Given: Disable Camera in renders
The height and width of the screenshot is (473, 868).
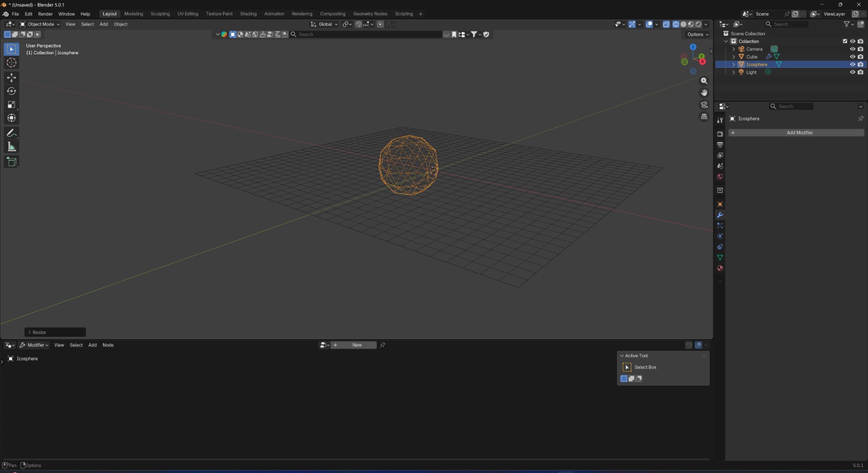Looking at the screenshot, I should pos(860,49).
